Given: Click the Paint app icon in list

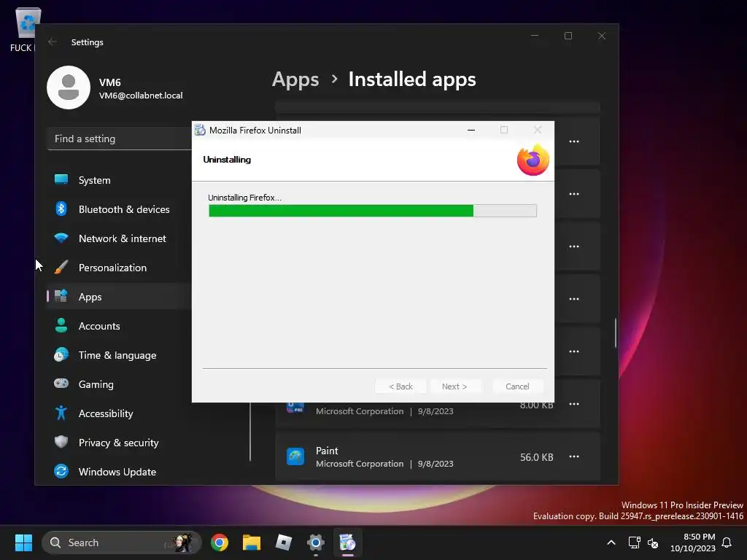Looking at the screenshot, I should click(295, 456).
